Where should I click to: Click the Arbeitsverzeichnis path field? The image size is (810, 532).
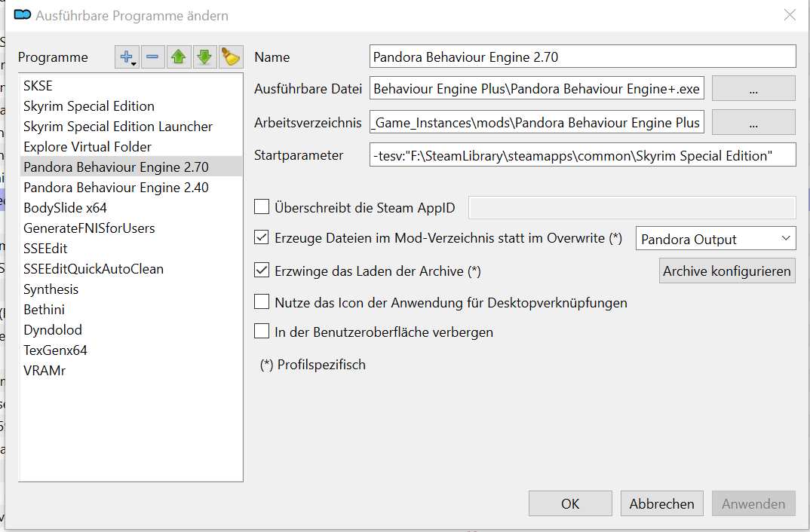coord(537,122)
